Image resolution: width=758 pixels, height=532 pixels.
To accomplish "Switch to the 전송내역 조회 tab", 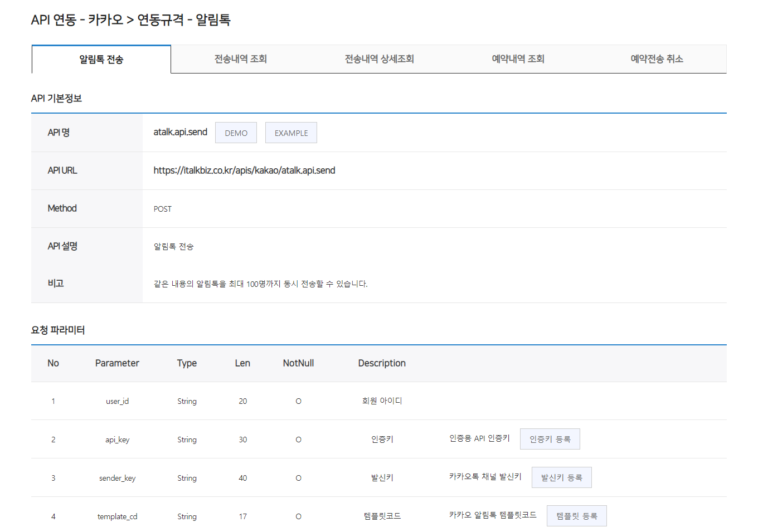I will (x=240, y=59).
